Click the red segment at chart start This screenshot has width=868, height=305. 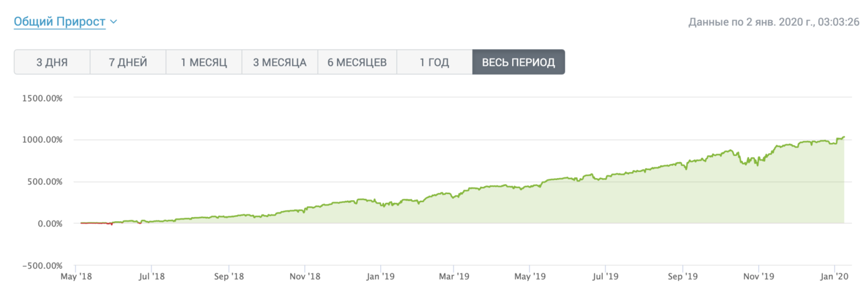[x=94, y=223]
